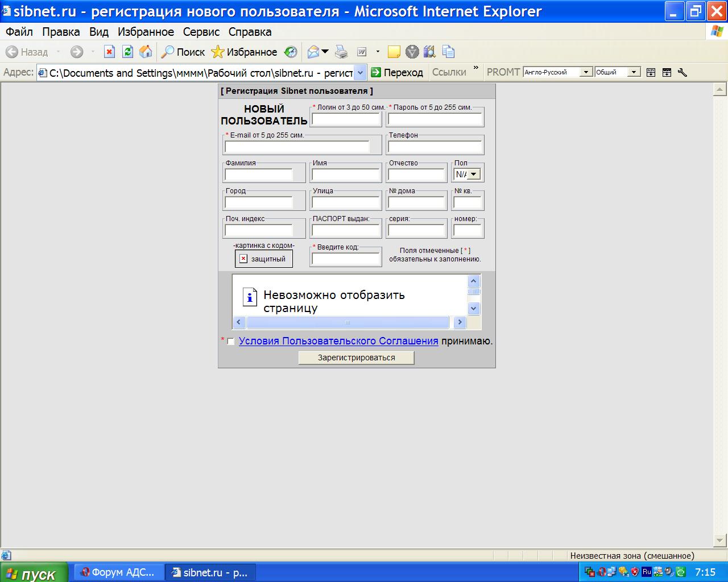This screenshot has height=582, width=728.
Task: Open the Word edit dropdown arrow
Action: [x=378, y=52]
